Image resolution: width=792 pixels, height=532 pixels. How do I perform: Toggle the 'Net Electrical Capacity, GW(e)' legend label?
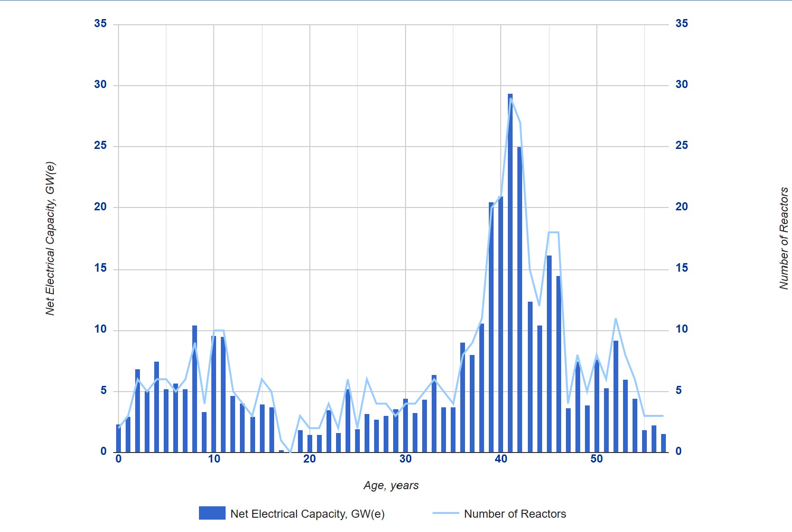pyautogui.click(x=307, y=514)
